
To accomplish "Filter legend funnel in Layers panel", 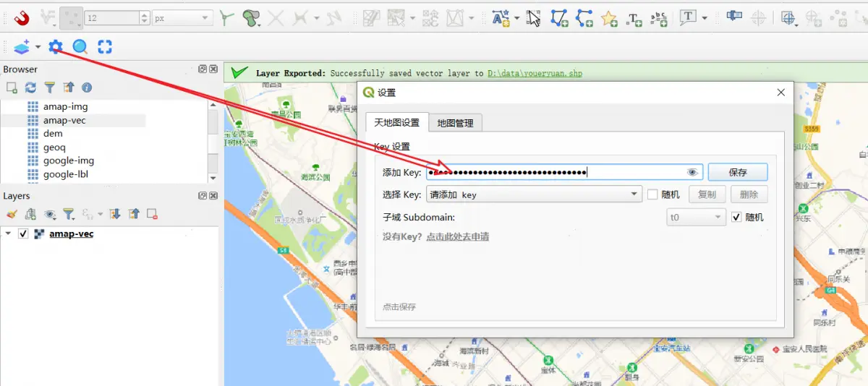I will click(x=69, y=214).
